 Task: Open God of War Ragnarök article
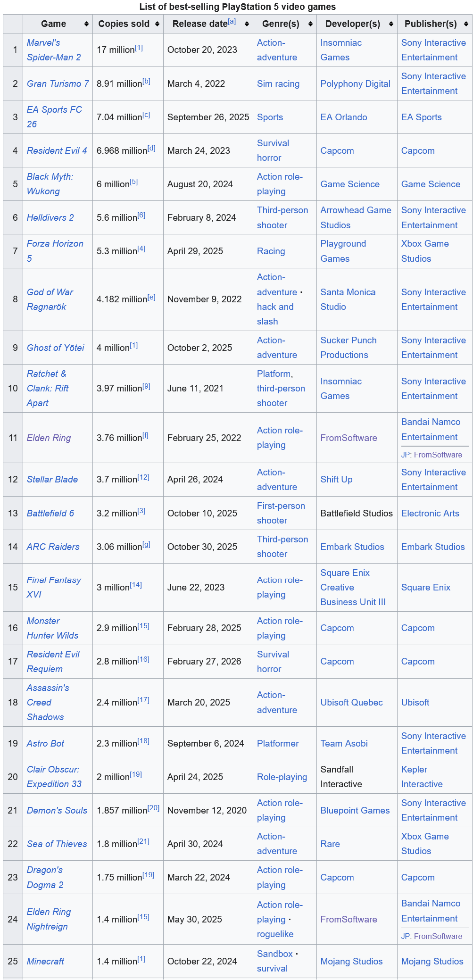pos(50,299)
